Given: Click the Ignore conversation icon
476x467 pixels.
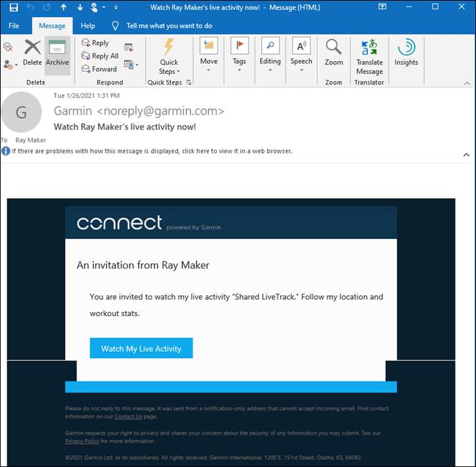Looking at the screenshot, I should pos(8,47).
